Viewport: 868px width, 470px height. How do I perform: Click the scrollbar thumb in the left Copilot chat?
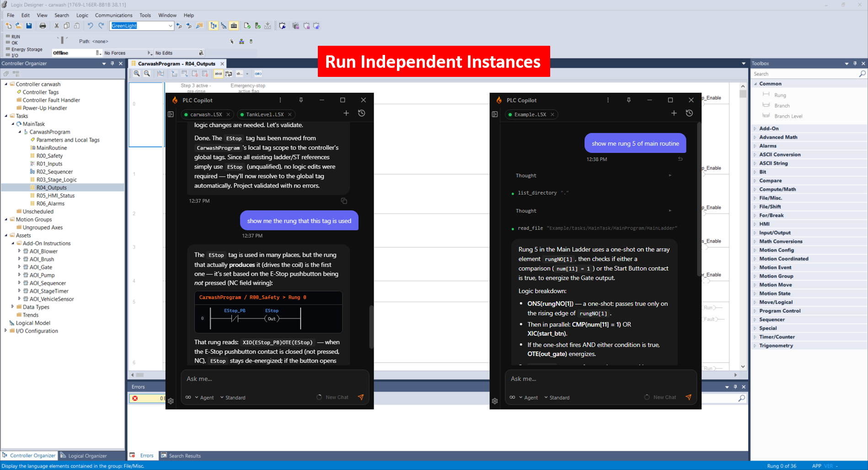tap(371, 327)
